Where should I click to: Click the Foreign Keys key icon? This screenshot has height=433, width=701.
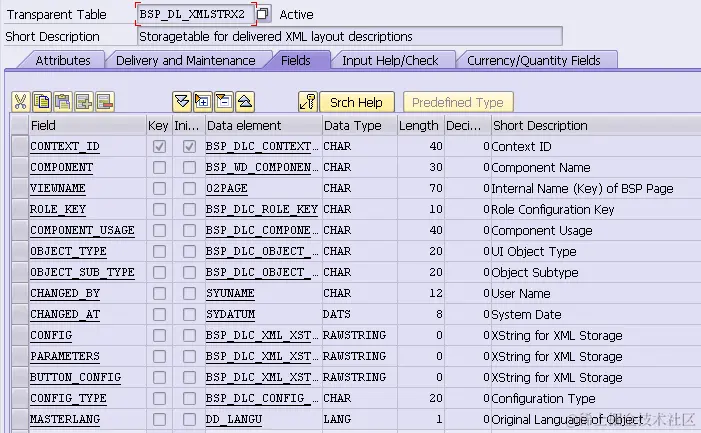point(308,102)
